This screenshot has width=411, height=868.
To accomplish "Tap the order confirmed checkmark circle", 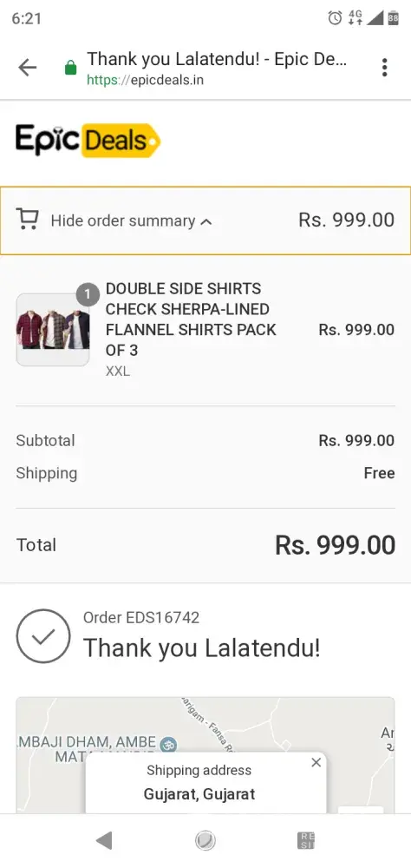I will point(43,636).
